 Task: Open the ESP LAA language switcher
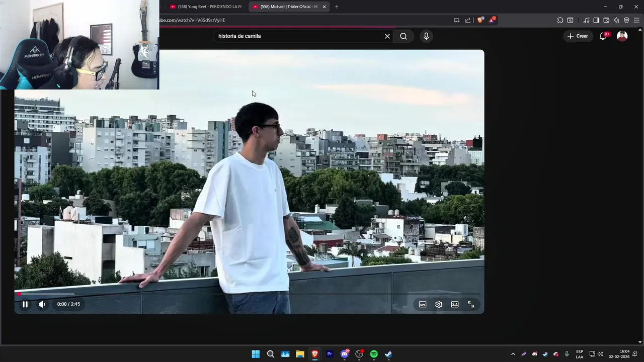580,354
